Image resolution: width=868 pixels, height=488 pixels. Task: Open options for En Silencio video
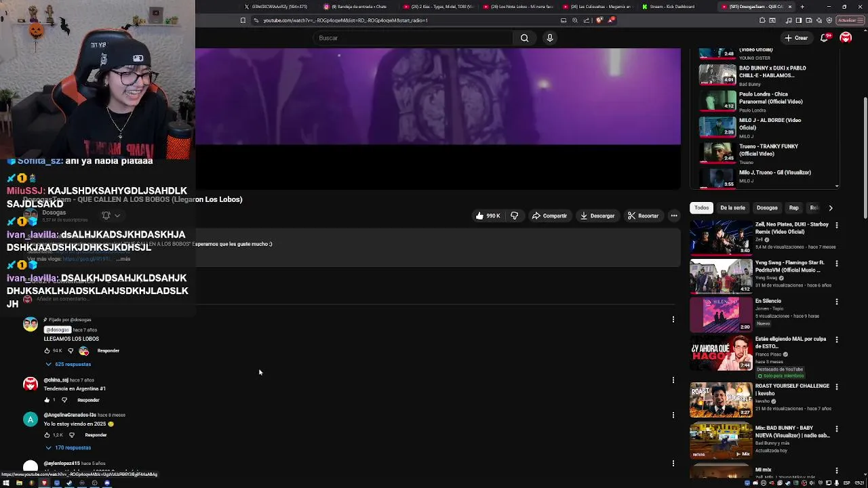[x=836, y=302]
